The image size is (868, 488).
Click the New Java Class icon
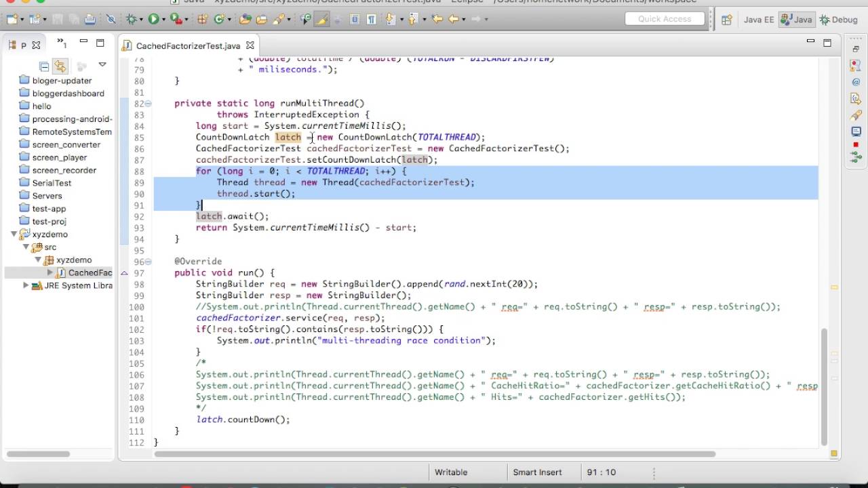(x=218, y=20)
